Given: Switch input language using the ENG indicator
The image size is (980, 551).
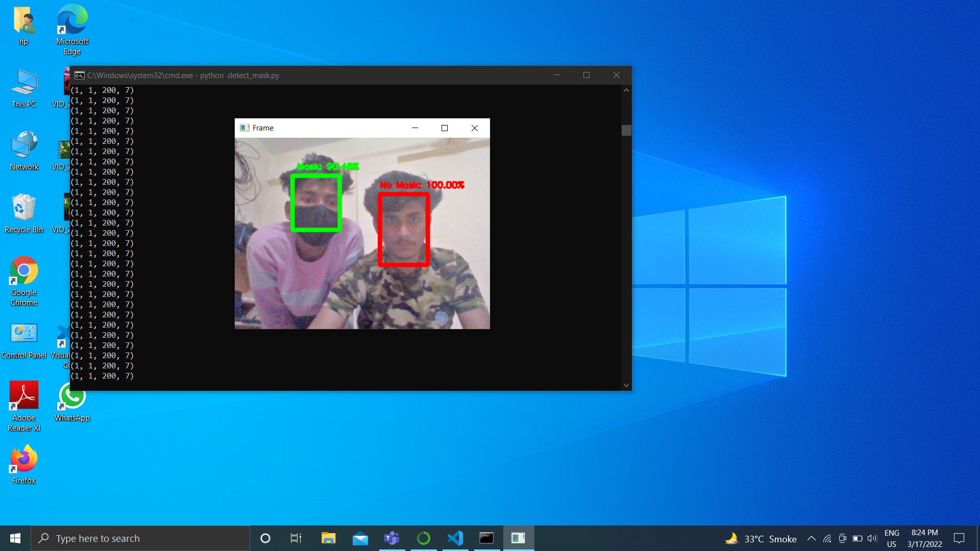Looking at the screenshot, I should pyautogui.click(x=891, y=538).
